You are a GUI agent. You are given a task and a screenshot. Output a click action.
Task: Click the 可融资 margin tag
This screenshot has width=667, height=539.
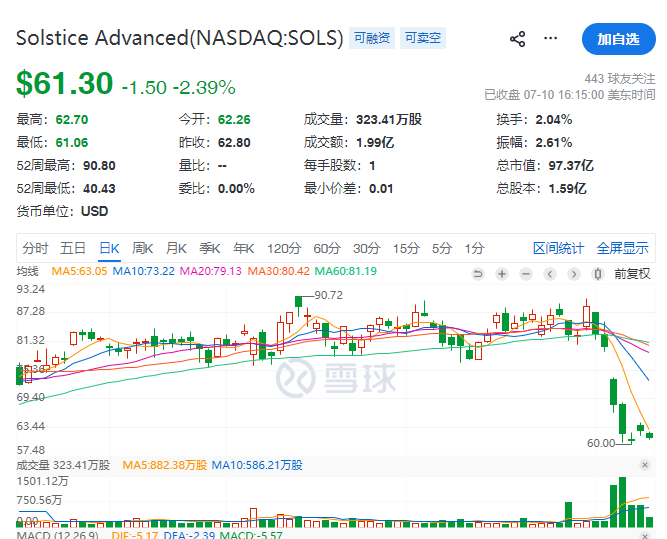372,38
